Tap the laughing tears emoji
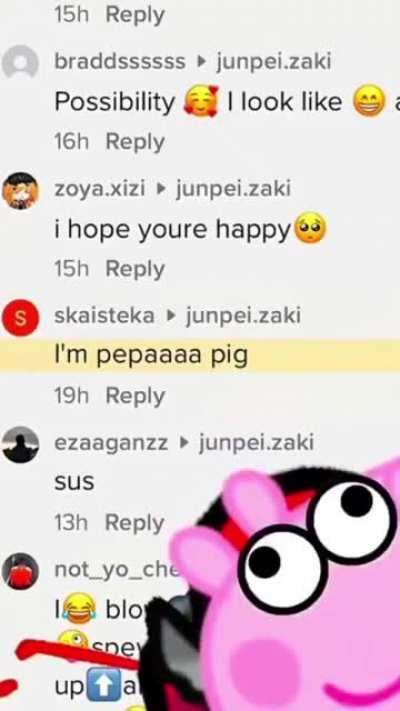Image resolution: width=400 pixels, height=711 pixels. pyautogui.click(x=81, y=609)
